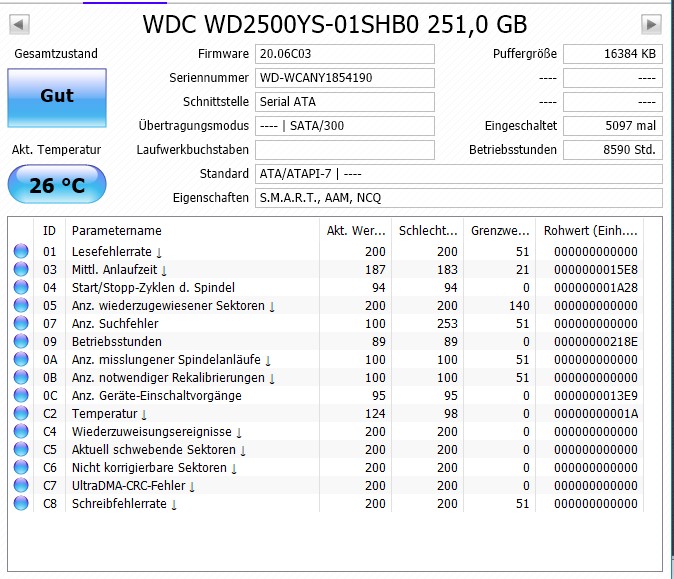Viewport: 674px width, 579px height.
Task: Select status orb for Nicht korrigierbare Sektoren row
Action: tap(21, 467)
